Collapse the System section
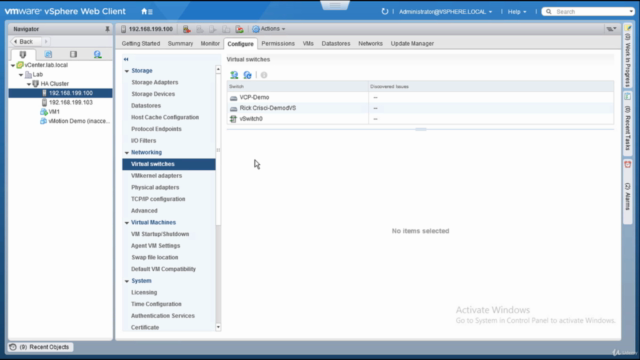The image size is (640, 360). [127, 281]
